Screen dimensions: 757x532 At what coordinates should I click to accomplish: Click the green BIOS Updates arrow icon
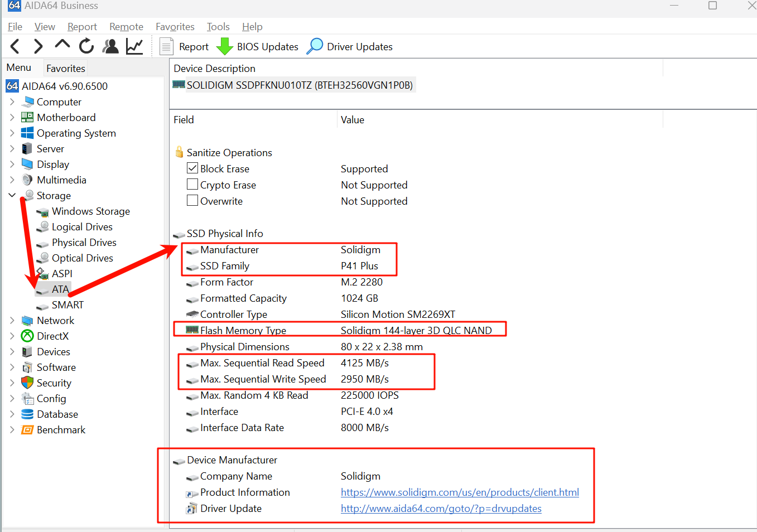coord(224,46)
